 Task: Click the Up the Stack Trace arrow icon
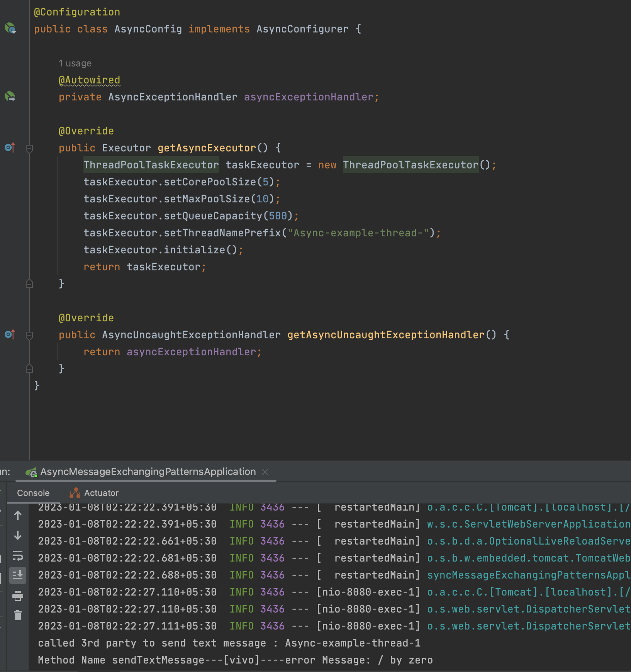pyautogui.click(x=17, y=516)
